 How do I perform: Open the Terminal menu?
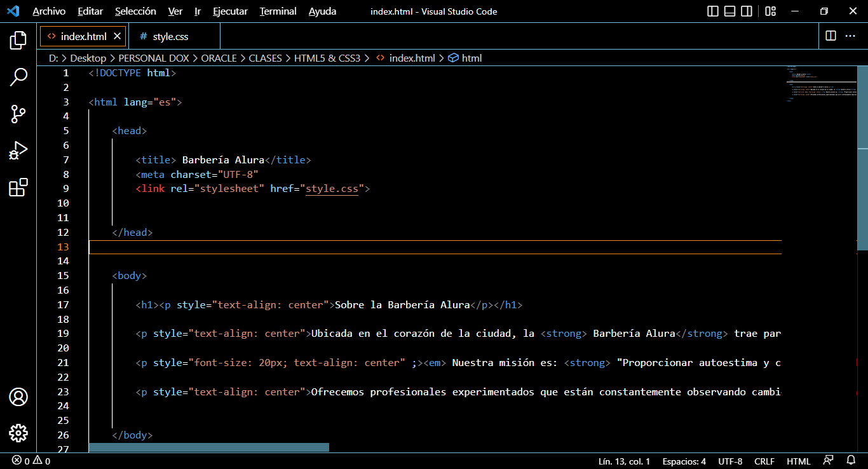point(278,11)
